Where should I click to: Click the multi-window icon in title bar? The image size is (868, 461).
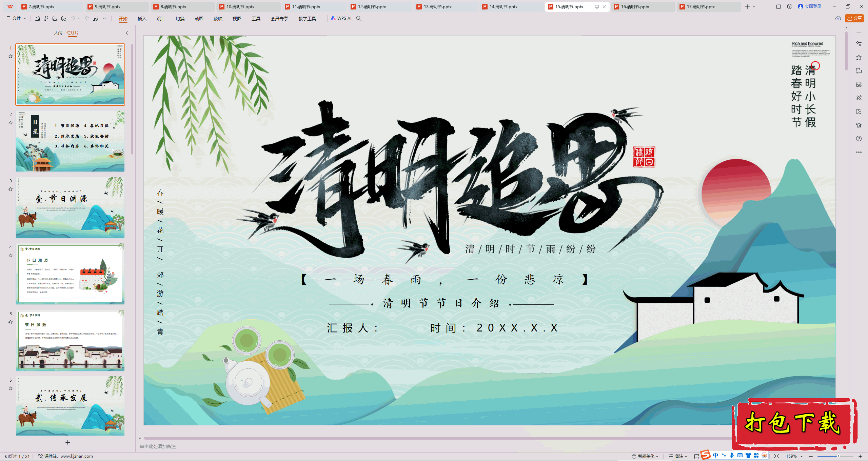pos(779,6)
